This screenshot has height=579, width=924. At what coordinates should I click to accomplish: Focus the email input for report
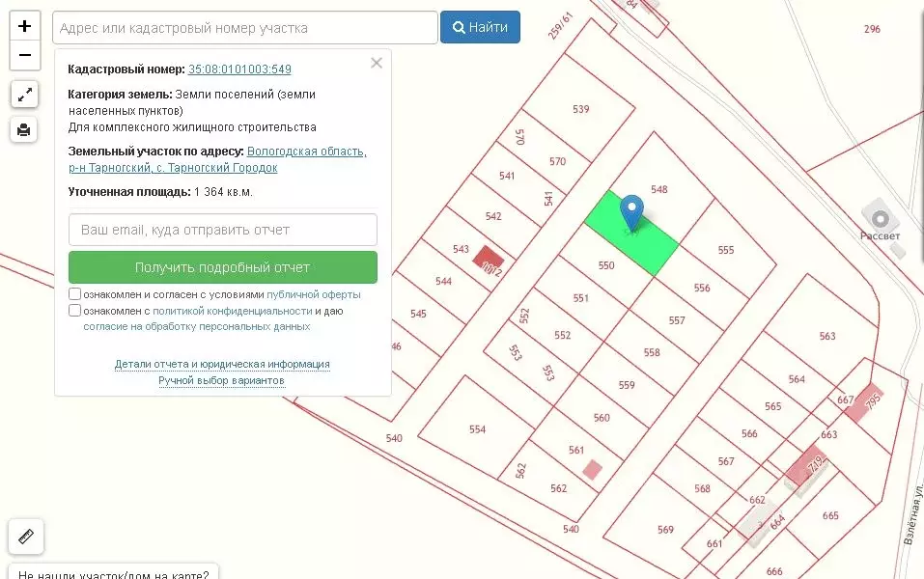pos(223,230)
